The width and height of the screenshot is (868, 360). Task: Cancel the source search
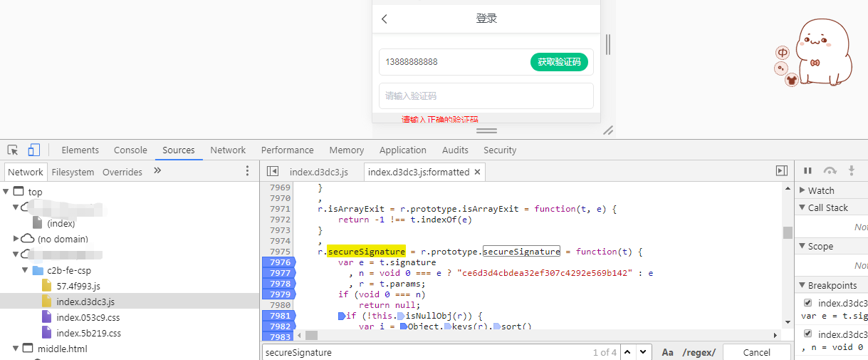(756, 352)
